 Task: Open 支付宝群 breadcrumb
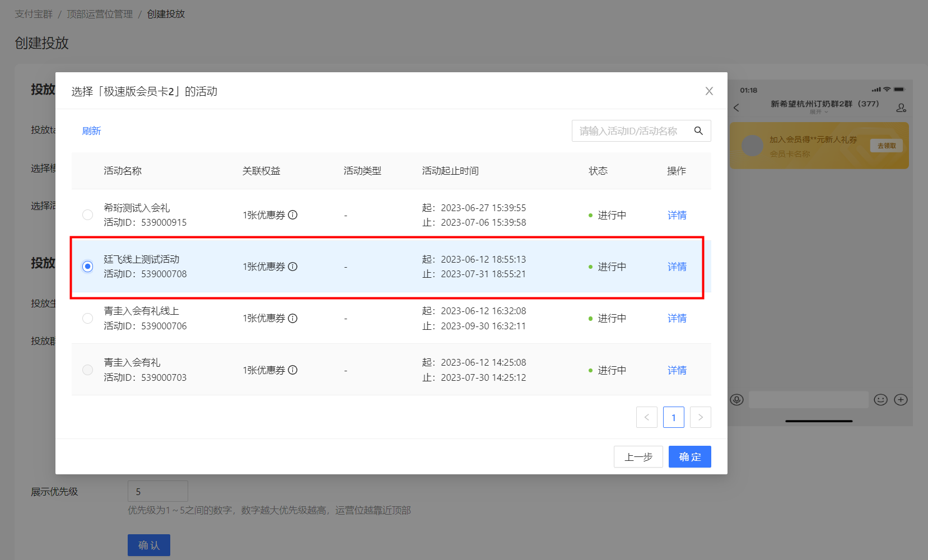tap(34, 14)
